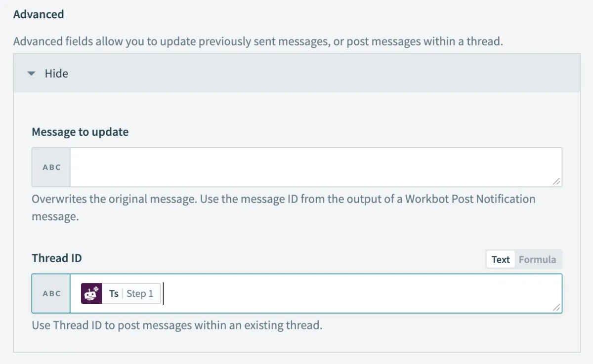Click the help text about Workbot Post Notification

(283, 199)
